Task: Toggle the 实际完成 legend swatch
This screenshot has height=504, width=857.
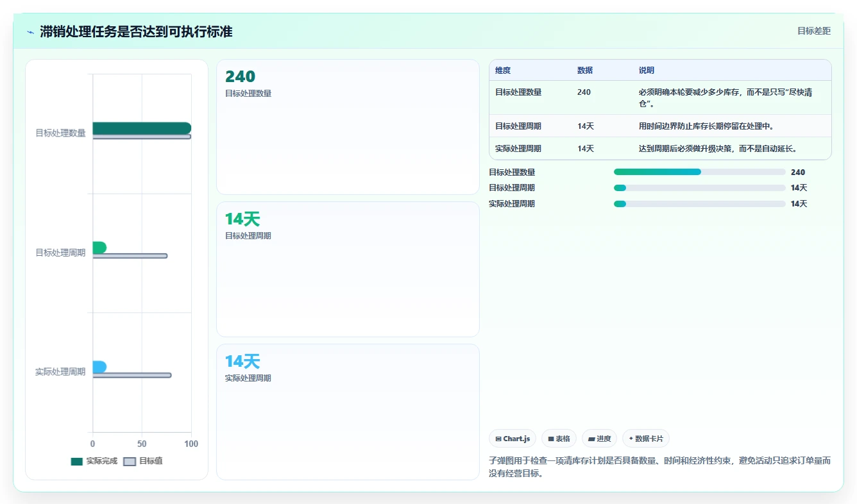Action: point(77,461)
